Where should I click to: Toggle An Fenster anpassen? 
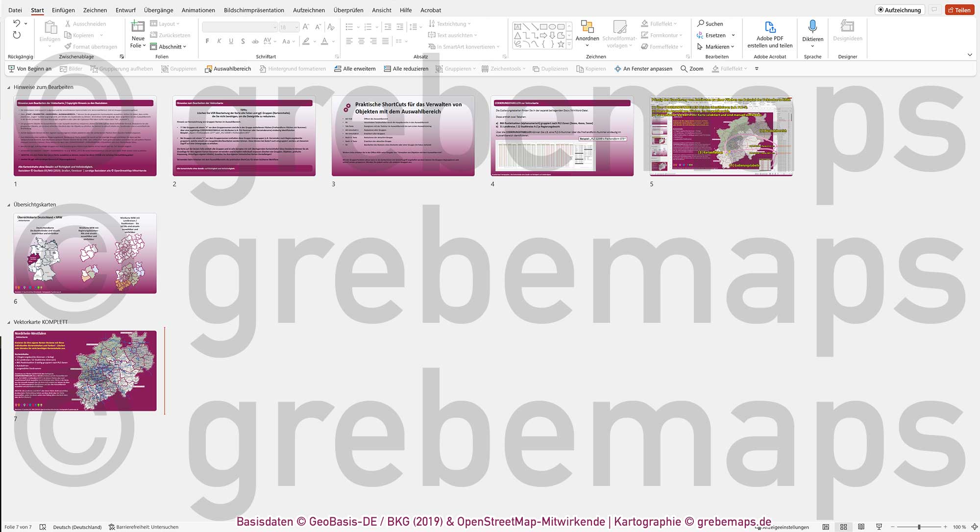click(x=643, y=69)
